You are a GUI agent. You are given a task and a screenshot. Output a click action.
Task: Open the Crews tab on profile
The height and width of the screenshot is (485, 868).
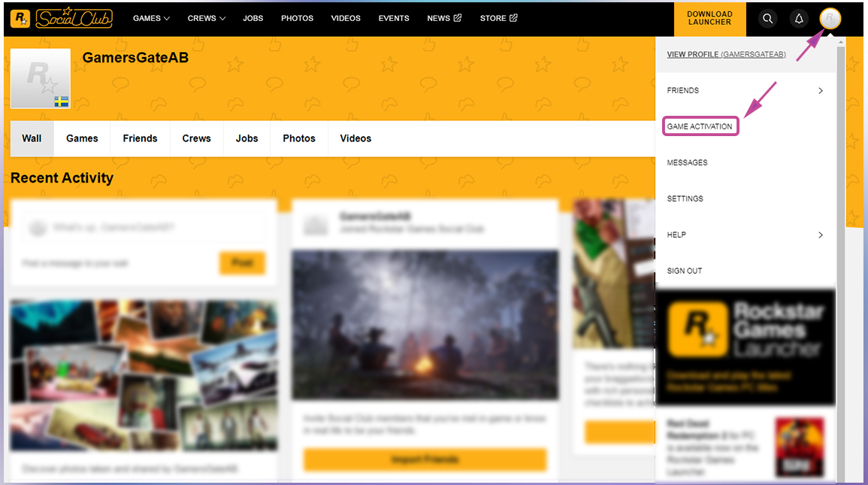196,138
